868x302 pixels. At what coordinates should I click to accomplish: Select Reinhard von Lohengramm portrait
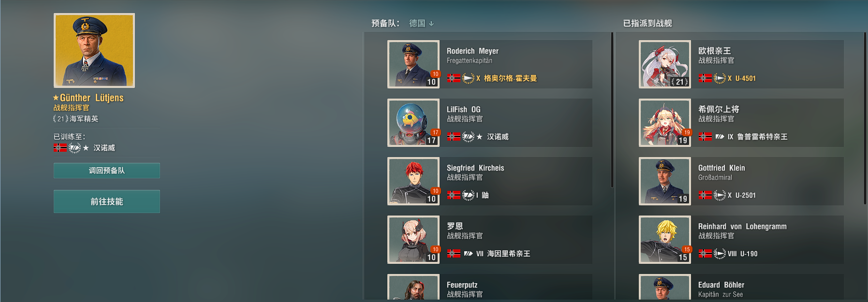point(665,240)
